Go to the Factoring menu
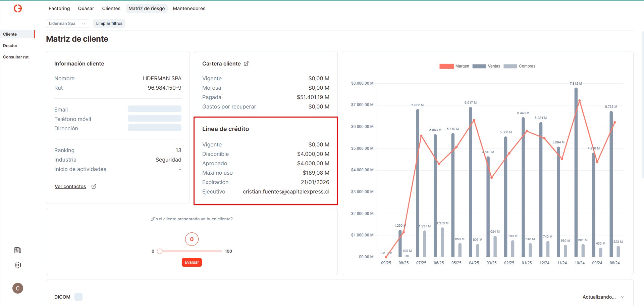Viewport: 644px width, 306px height. tap(59, 8)
